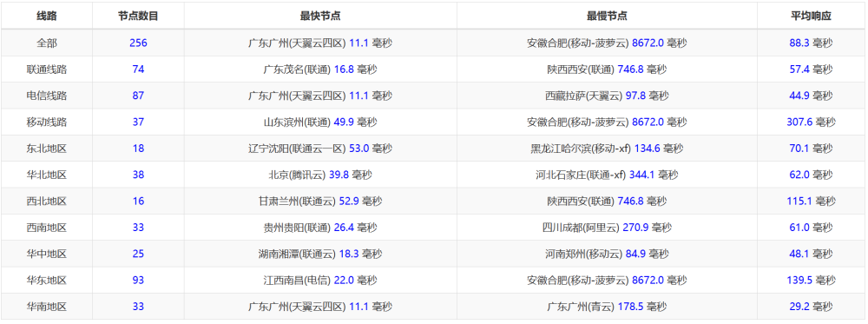Click the 最慢节点 column header

(607, 16)
